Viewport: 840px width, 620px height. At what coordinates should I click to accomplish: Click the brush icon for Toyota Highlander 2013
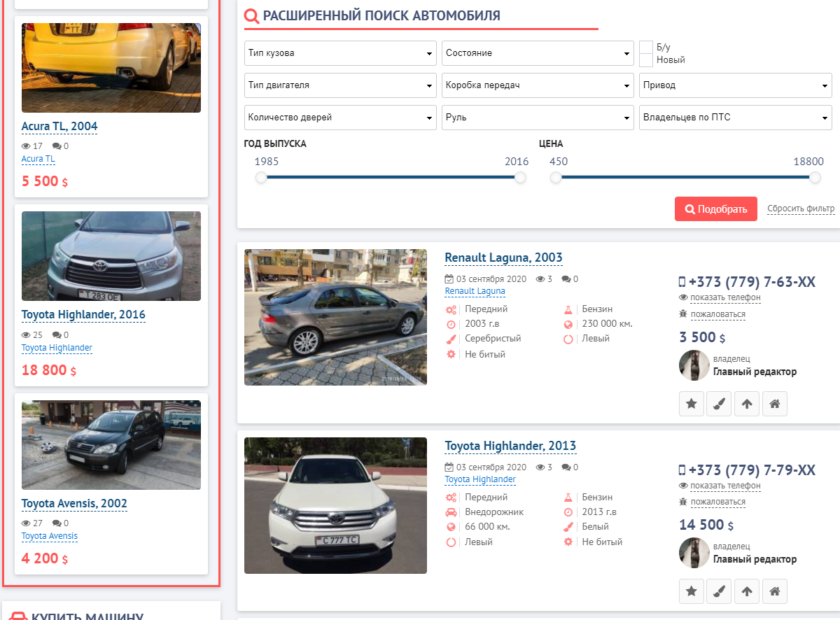719,591
